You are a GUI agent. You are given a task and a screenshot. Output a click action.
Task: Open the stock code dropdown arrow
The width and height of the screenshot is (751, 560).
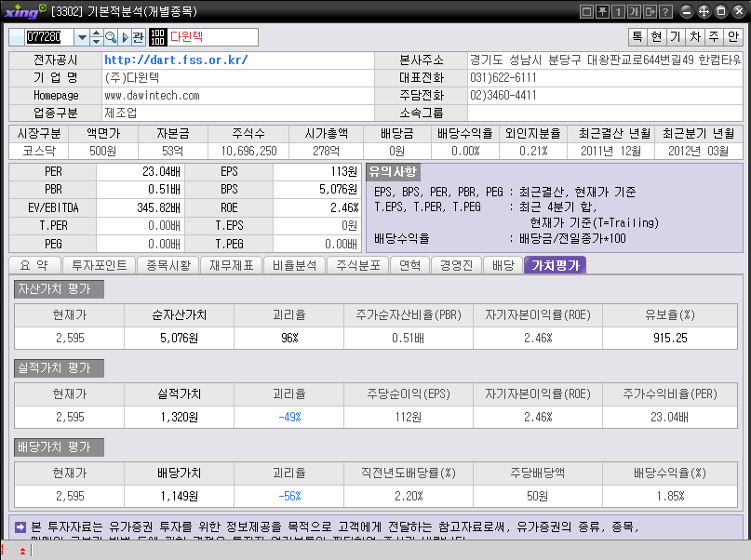pyautogui.click(x=82, y=37)
